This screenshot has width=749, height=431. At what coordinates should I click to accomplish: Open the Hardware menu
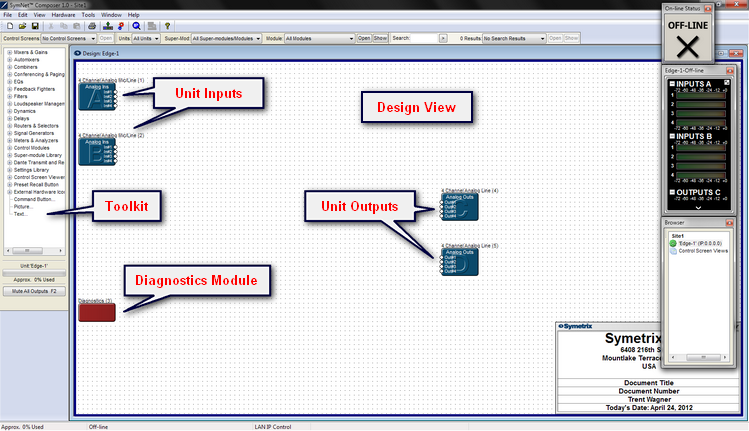coord(63,15)
